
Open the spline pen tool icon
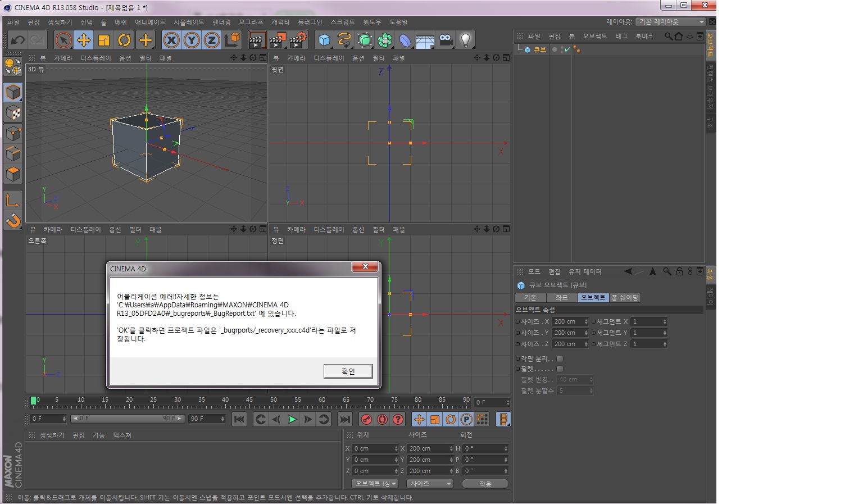coord(344,40)
